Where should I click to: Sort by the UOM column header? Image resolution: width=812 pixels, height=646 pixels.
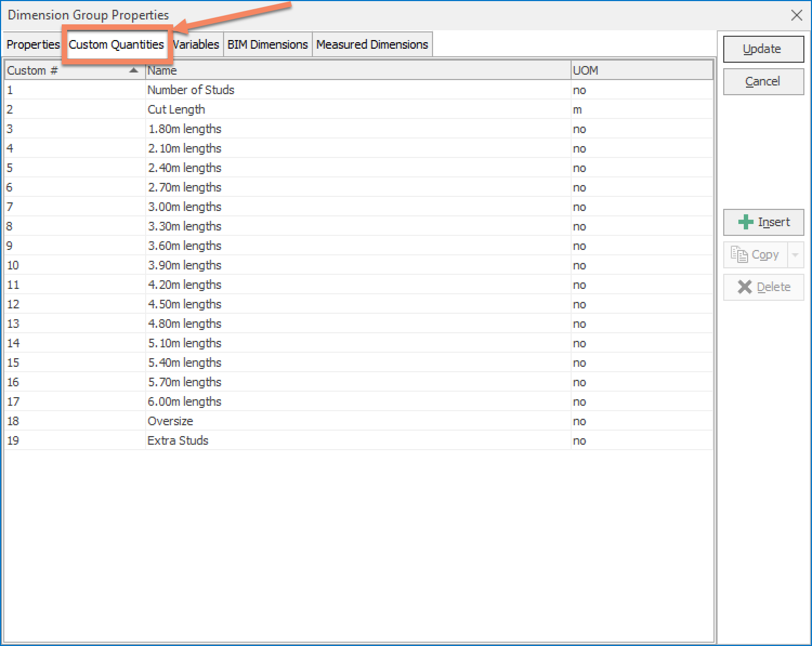coord(642,70)
